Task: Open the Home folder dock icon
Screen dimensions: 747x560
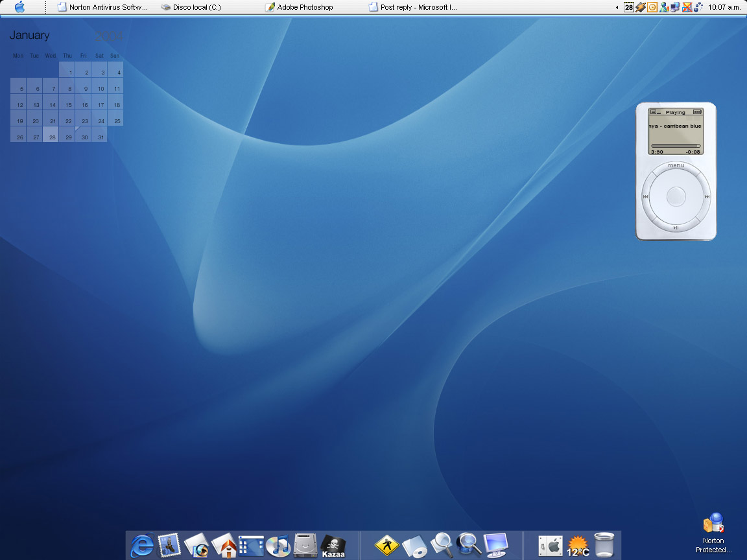Action: click(224, 546)
